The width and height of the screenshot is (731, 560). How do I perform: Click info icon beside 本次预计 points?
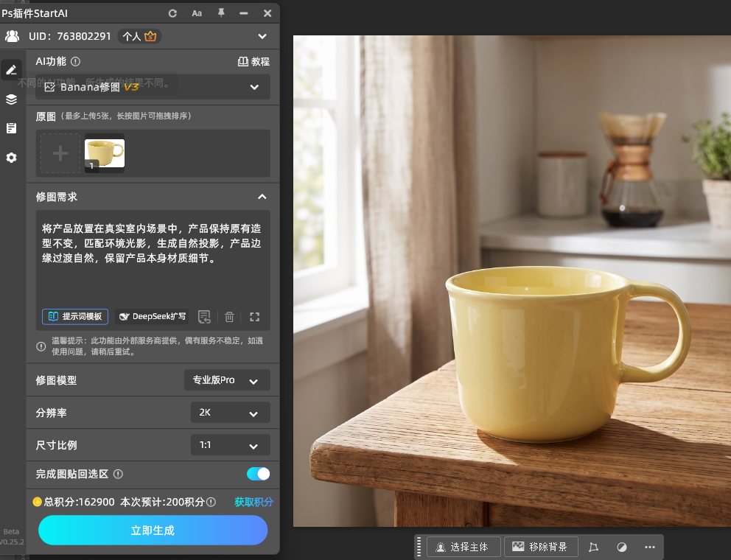click(211, 503)
